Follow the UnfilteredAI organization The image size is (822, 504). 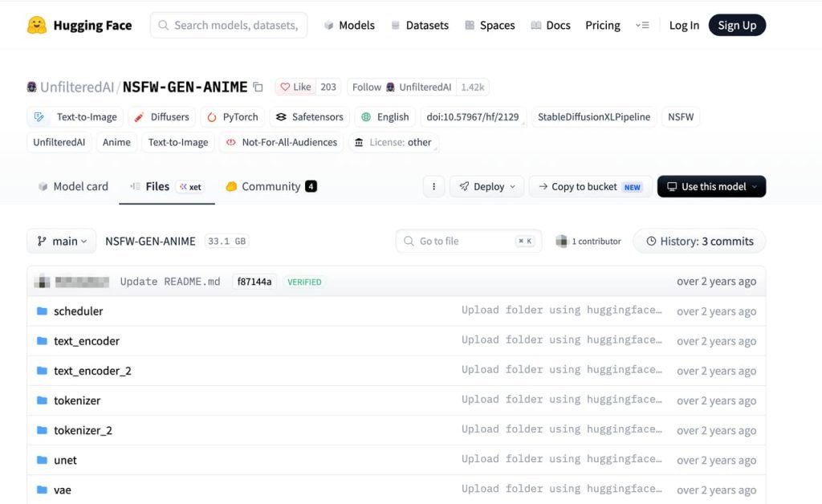(402, 87)
